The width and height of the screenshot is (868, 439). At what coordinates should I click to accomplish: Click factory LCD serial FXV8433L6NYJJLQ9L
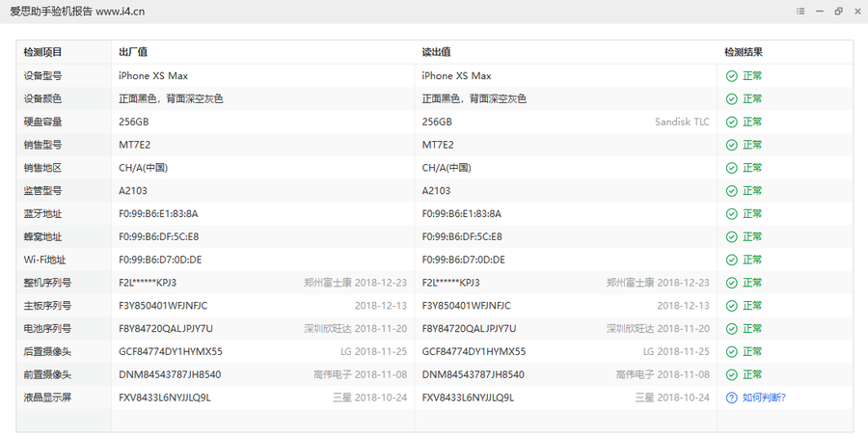pos(164,398)
